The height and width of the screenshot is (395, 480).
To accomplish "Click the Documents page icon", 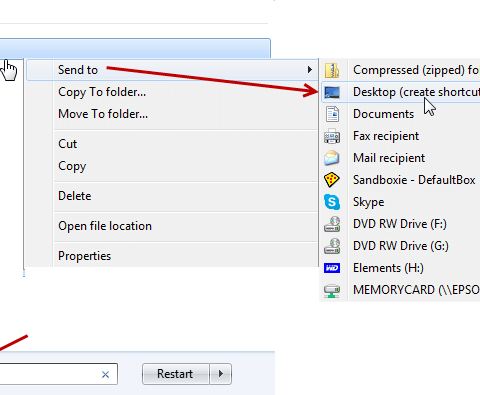I will [332, 114].
